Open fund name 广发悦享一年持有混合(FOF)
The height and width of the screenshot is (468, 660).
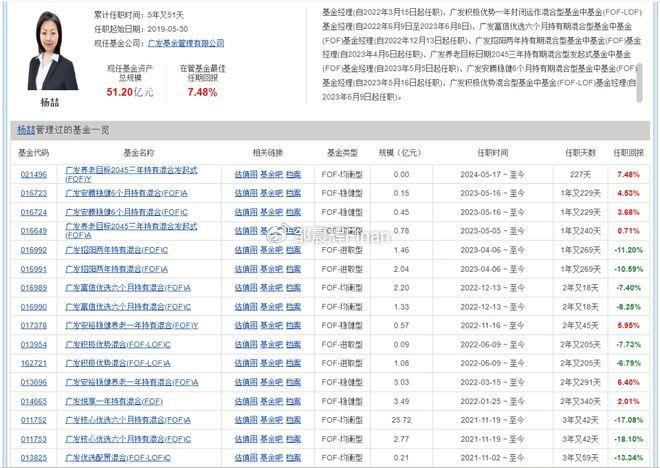pos(114,401)
